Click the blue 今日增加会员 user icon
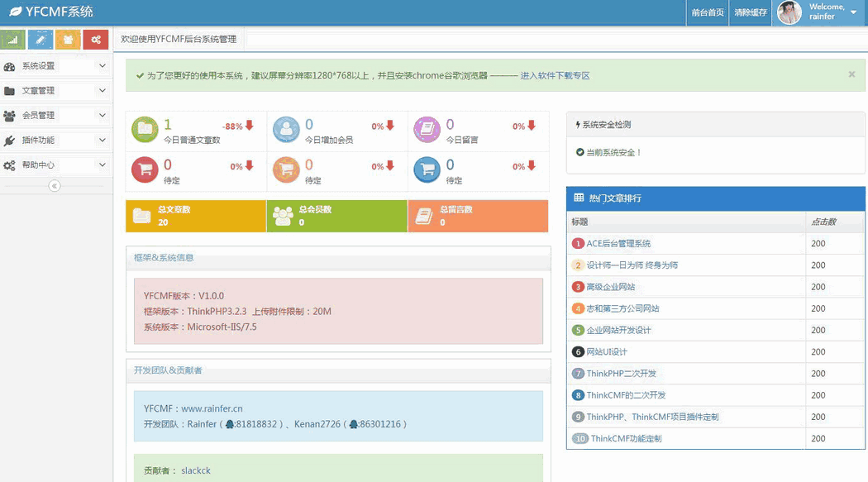Viewport: 868px width, 482px height. point(286,129)
